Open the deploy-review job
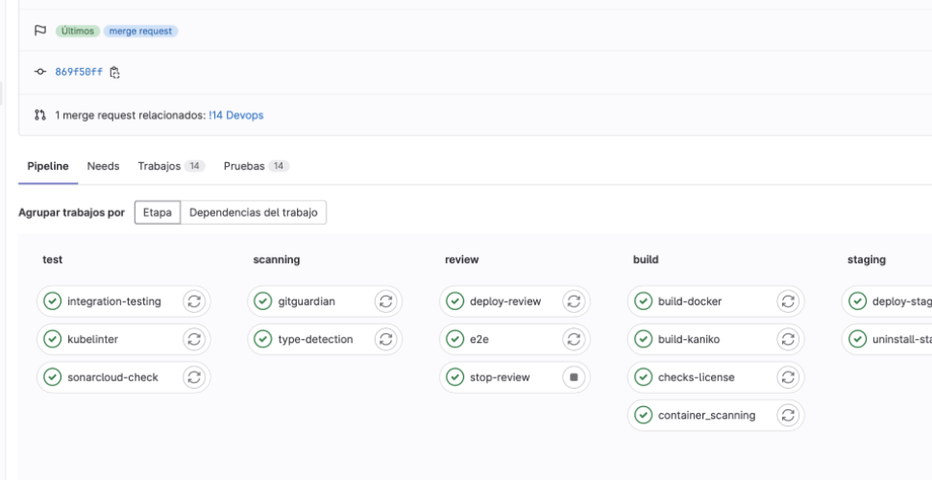This screenshot has width=932, height=480. pos(506,301)
